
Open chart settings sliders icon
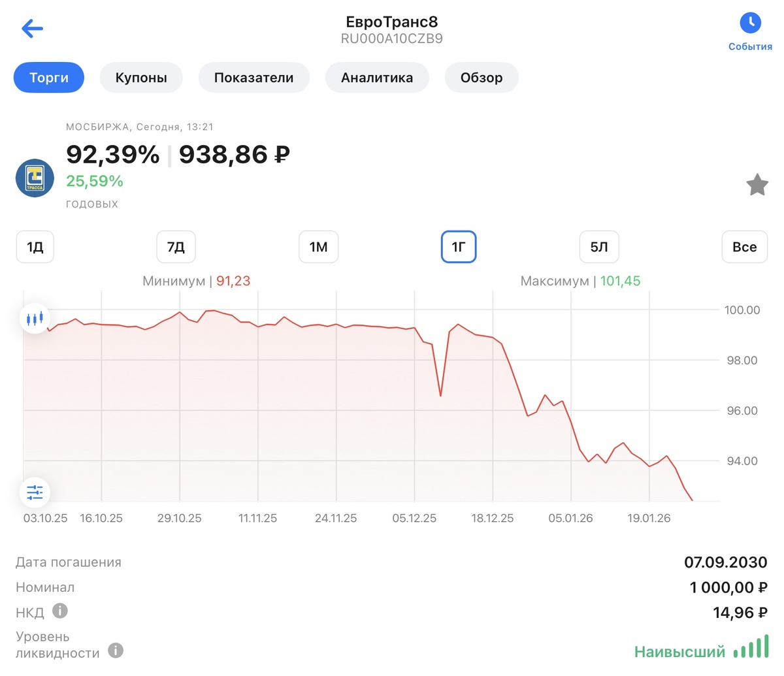click(35, 492)
